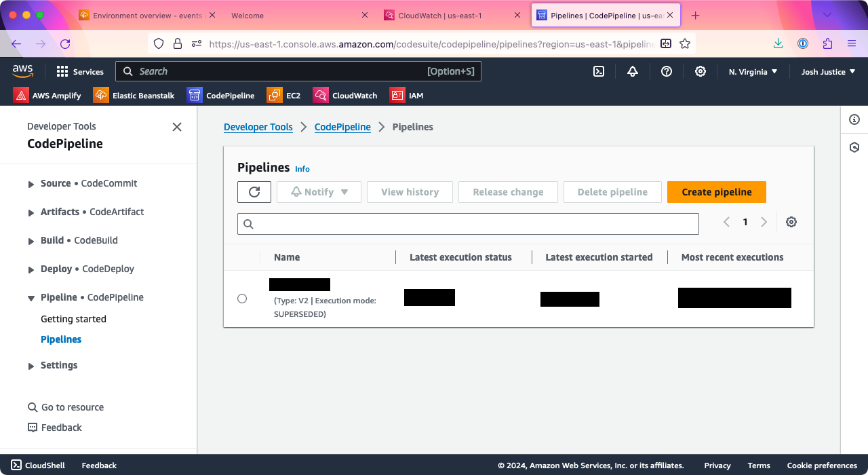The image size is (868, 475).
Task: Open the Pipelines Info link
Action: (302, 169)
